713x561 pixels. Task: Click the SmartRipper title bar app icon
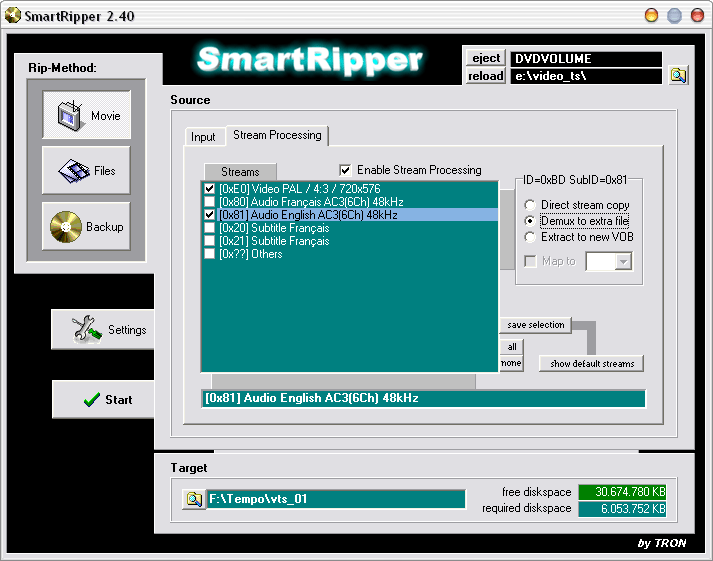(x=14, y=15)
